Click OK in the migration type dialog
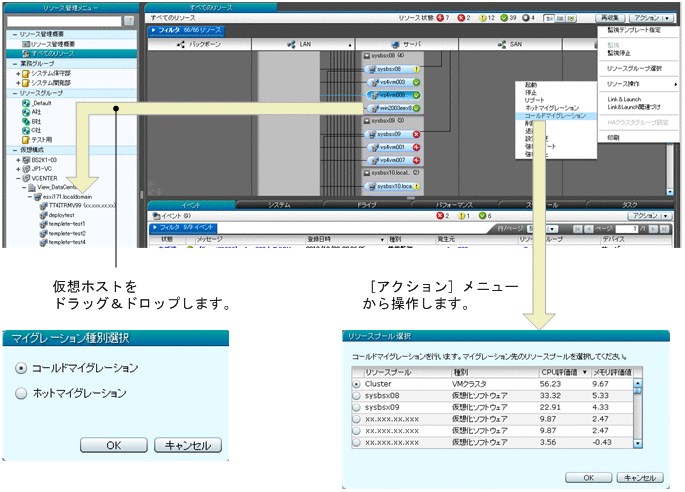685x492 pixels. pyautogui.click(x=114, y=445)
